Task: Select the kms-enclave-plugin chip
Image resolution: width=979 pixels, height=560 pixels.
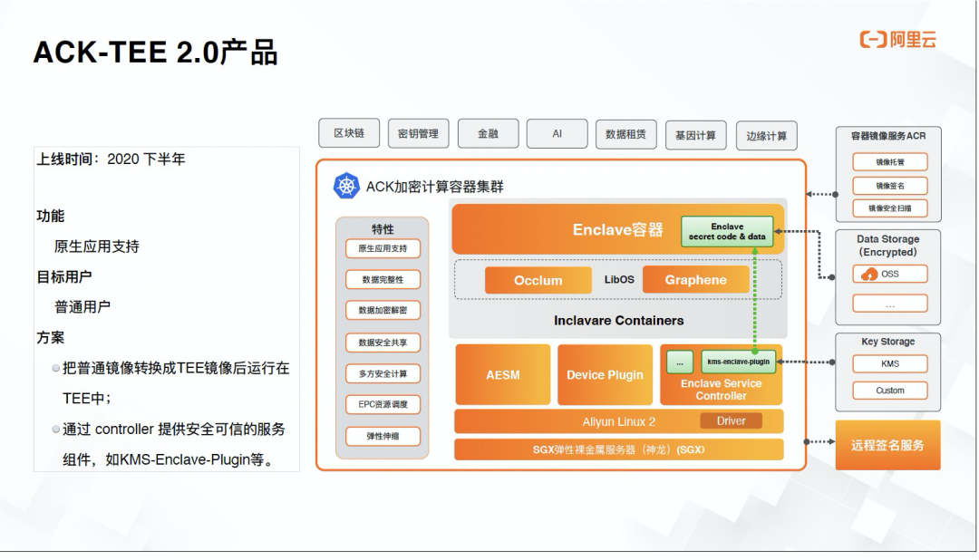Action: coord(736,362)
